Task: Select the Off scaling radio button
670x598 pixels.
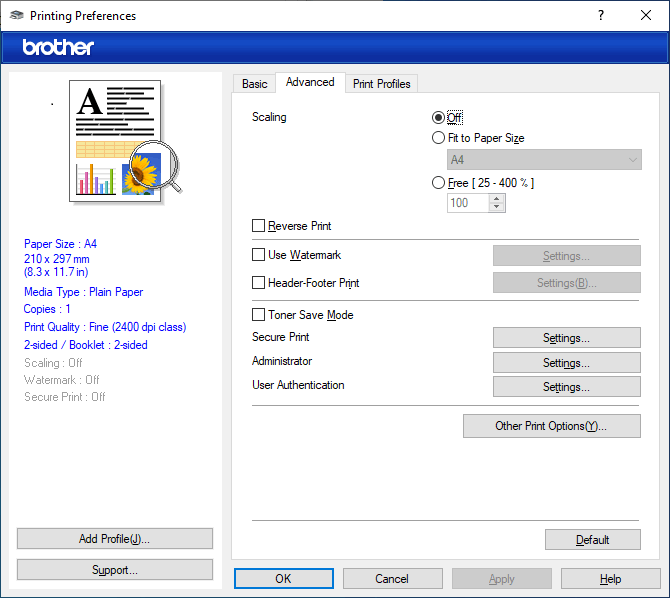Action: pyautogui.click(x=438, y=118)
